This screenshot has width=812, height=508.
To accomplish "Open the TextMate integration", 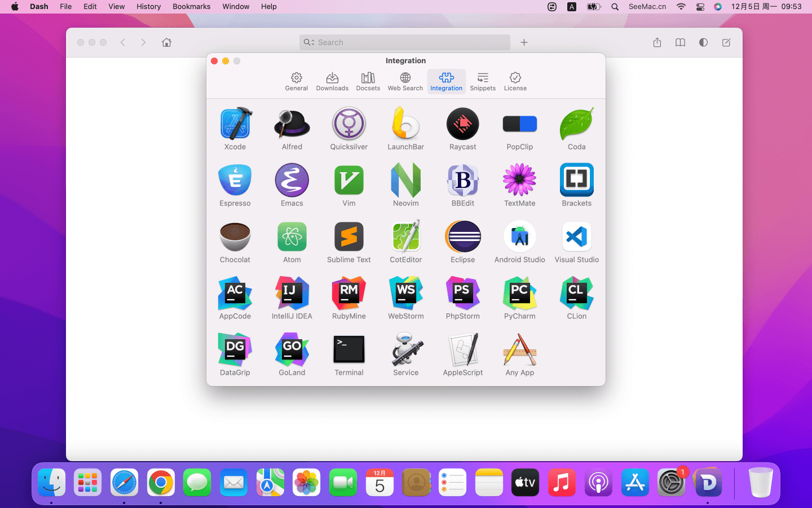I will 520,180.
